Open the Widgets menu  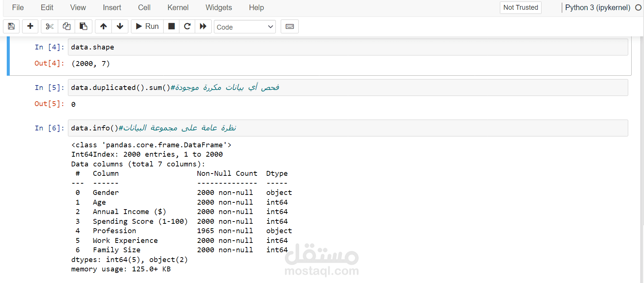(219, 7)
